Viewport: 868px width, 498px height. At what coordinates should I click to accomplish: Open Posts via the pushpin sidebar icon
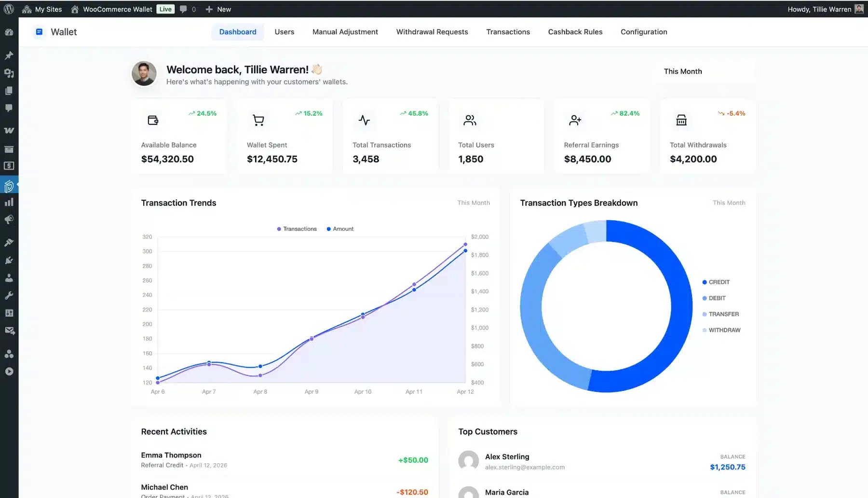pos(9,55)
